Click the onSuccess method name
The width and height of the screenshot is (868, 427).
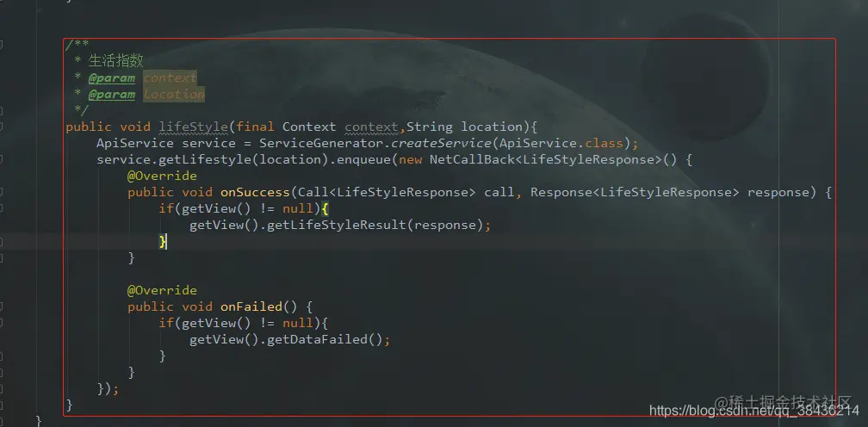click(255, 193)
